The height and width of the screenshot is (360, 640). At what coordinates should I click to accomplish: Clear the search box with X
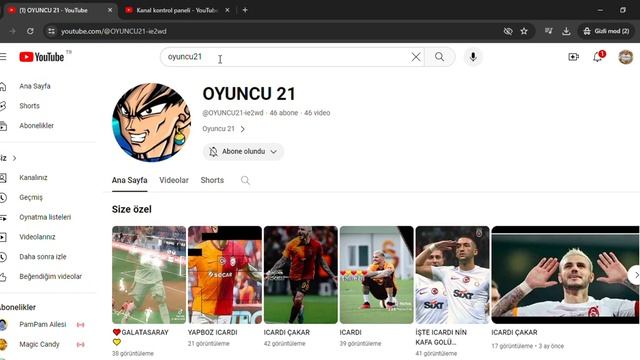point(416,57)
